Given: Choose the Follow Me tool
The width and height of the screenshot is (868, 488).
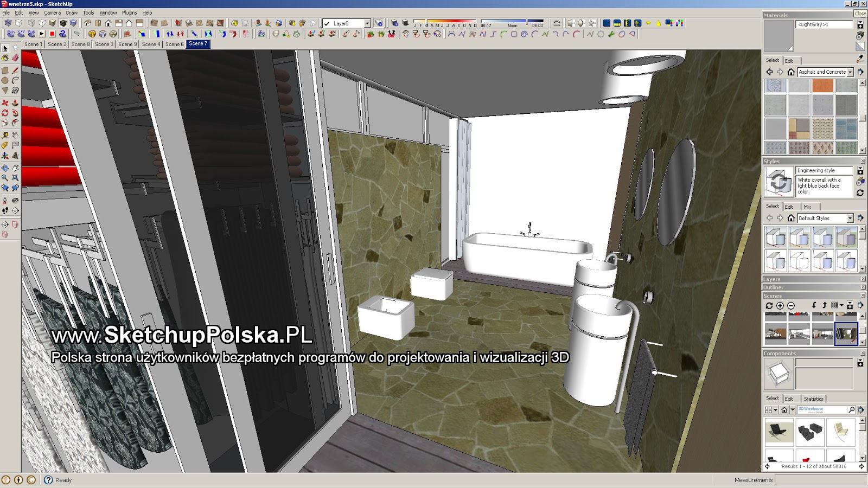Looking at the screenshot, I should 15,113.
